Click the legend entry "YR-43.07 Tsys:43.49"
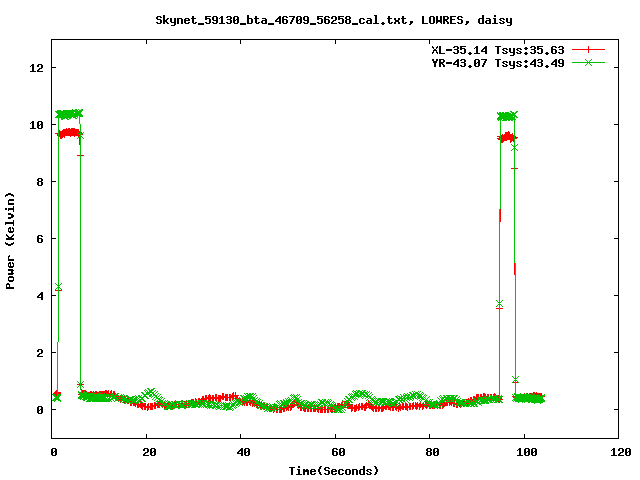The height and width of the screenshot is (480, 640). 498,63
